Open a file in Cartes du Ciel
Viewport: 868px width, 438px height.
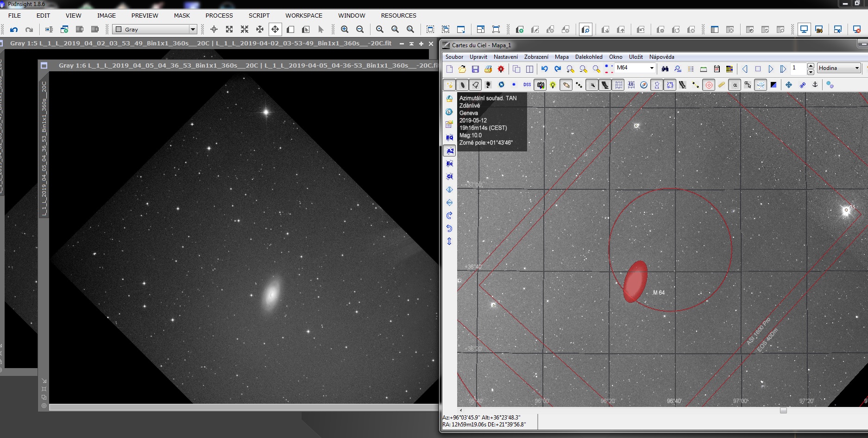coord(462,69)
